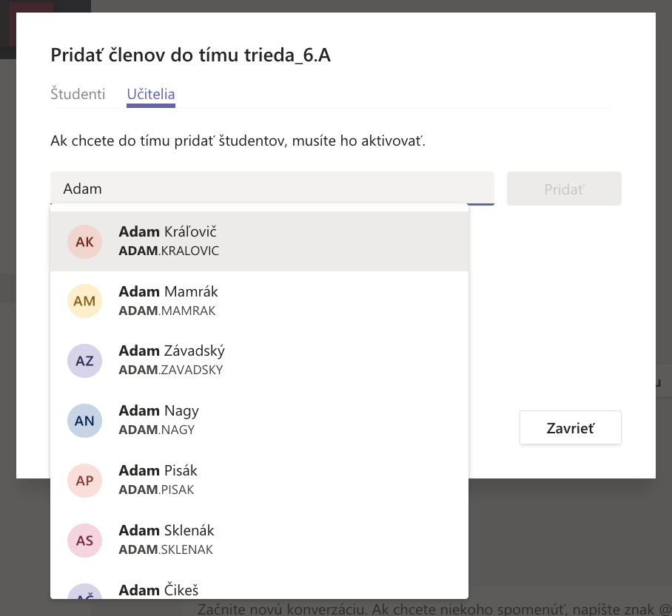Click the AZ avatar for Adam Závadský
The image size is (672, 616).
click(85, 361)
